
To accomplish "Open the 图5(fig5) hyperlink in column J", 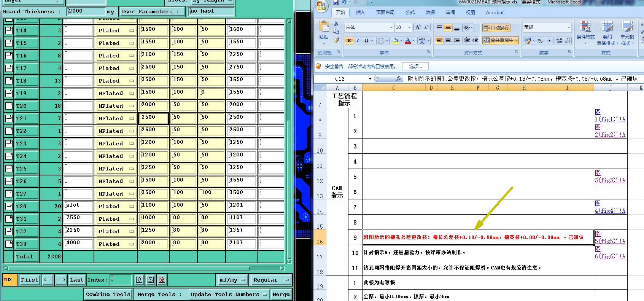I will tap(610, 237).
